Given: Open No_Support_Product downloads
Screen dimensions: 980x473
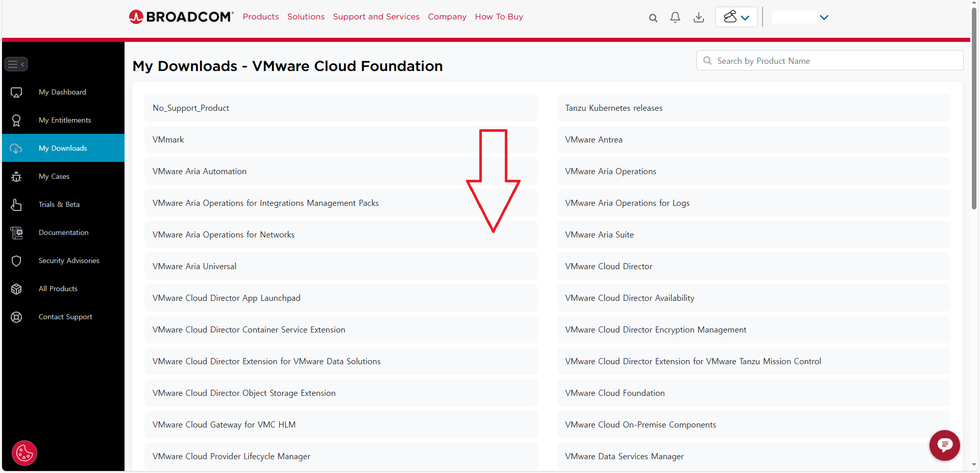Looking at the screenshot, I should [x=341, y=108].
